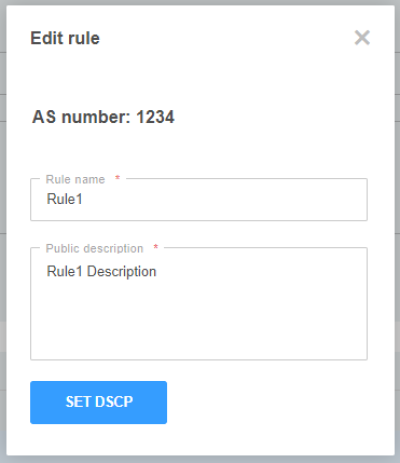Focus the Rule name input field
This screenshot has width=400, height=463.
tap(199, 199)
